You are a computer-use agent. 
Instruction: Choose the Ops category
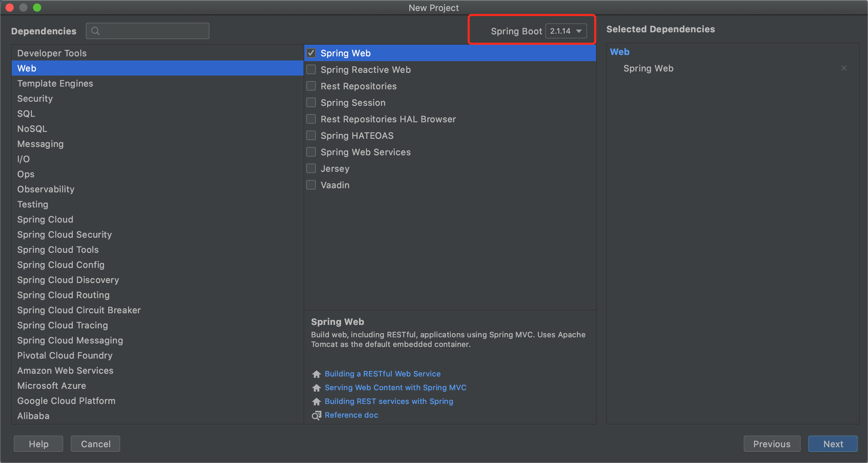coord(158,174)
